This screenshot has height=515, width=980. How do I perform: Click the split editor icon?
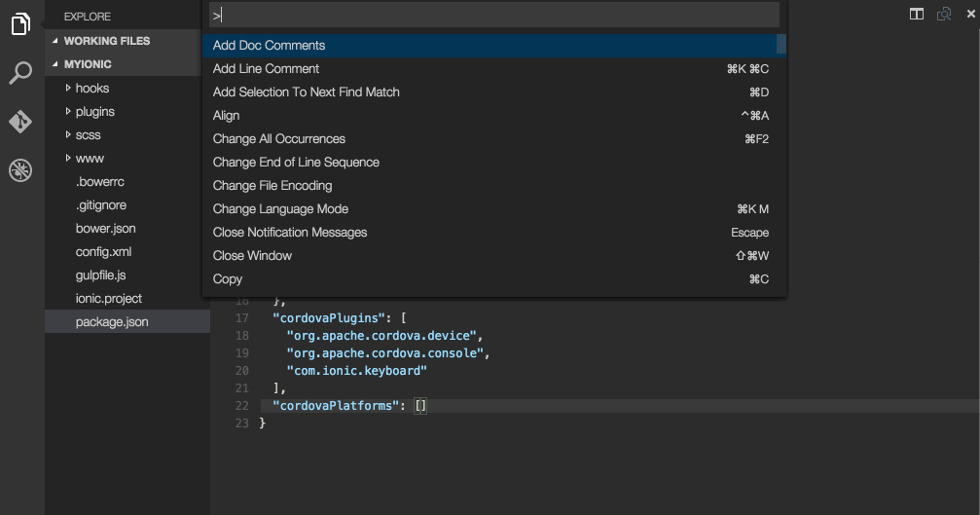pos(917,14)
